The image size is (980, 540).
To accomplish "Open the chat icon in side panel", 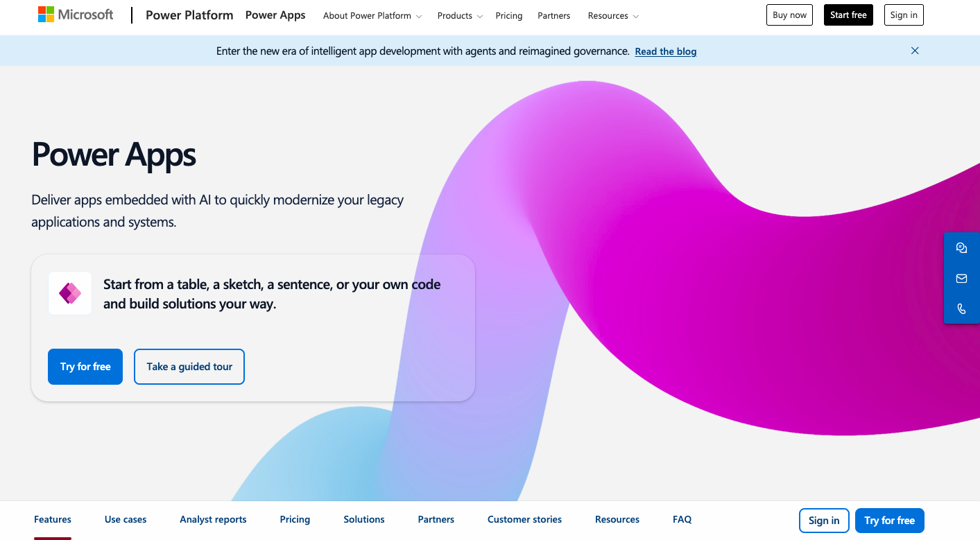I will pos(961,248).
